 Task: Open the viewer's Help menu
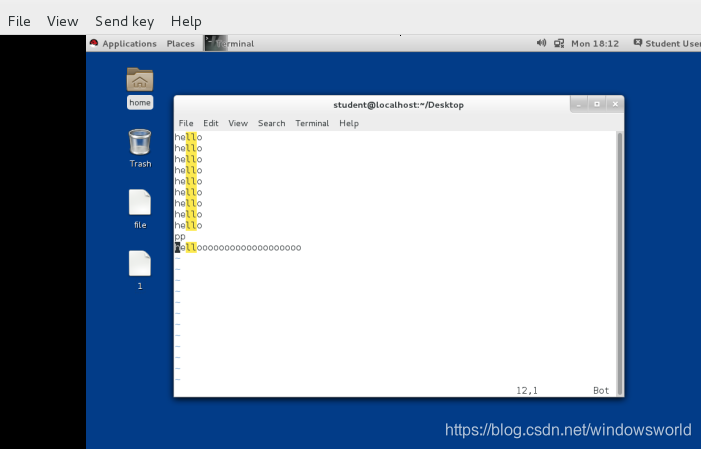point(186,21)
